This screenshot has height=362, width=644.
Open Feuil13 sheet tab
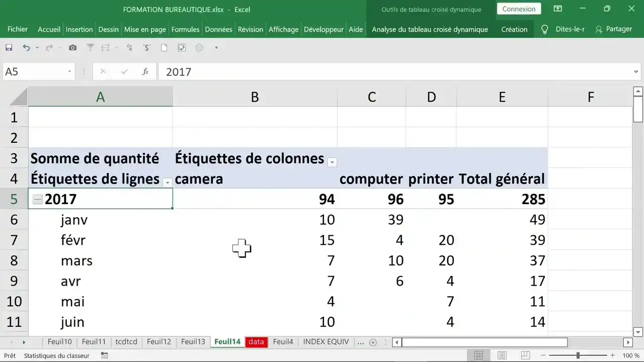point(193,342)
